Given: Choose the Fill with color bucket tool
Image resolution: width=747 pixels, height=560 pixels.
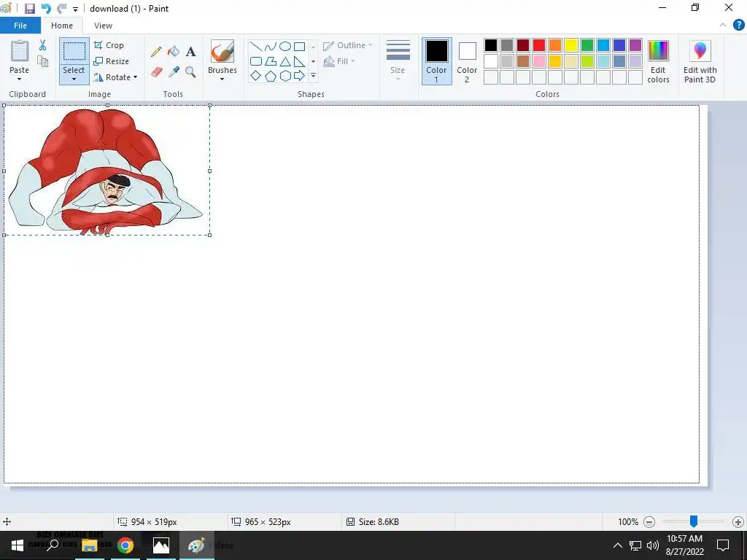Looking at the screenshot, I should pos(174,52).
